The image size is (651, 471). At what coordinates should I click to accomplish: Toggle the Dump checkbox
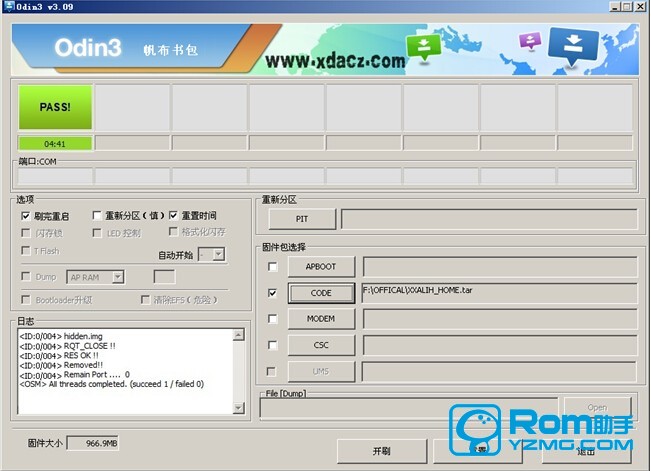[26, 276]
